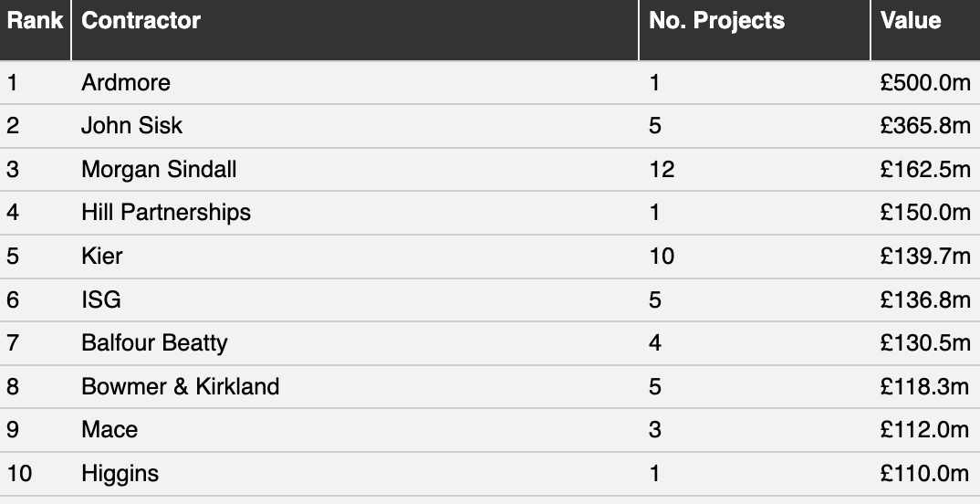
Task: Select the rank 10 cell
Action: click(x=19, y=473)
